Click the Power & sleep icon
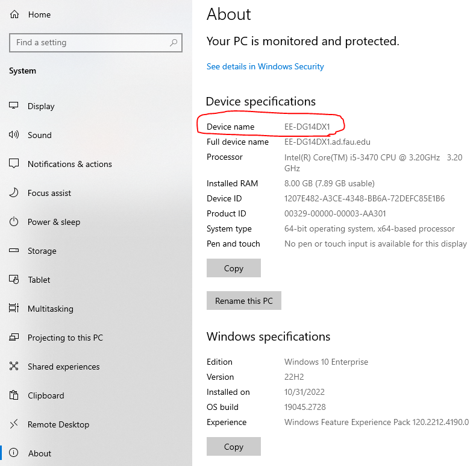 [14, 222]
